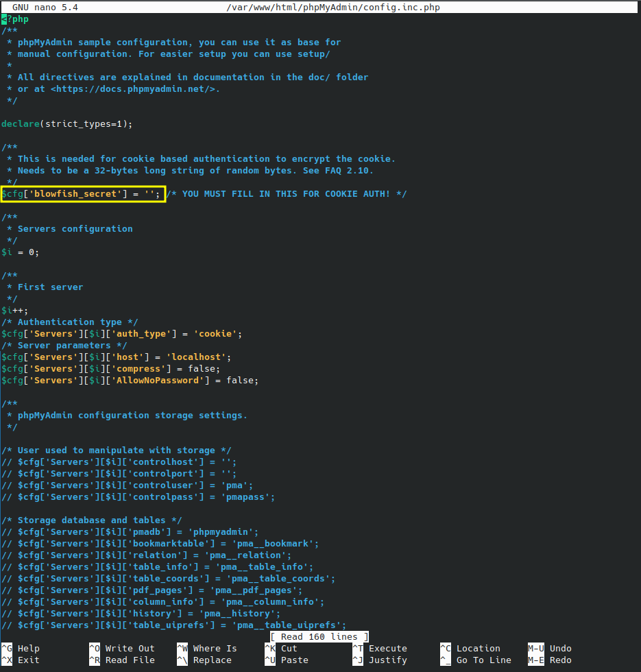Click the auth_type = 'cookie' line

122,333
